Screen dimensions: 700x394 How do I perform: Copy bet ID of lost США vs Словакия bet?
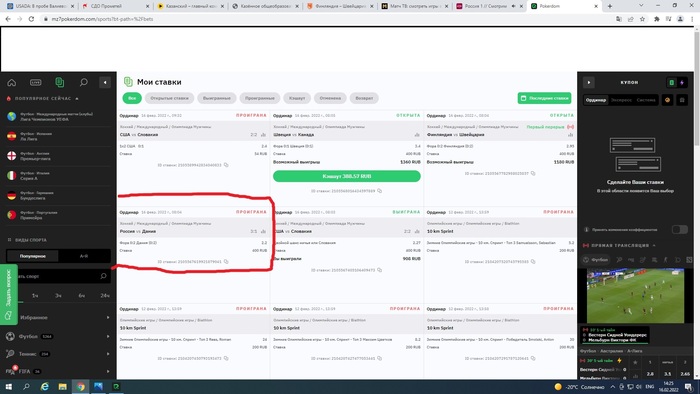pyautogui.click(x=226, y=165)
